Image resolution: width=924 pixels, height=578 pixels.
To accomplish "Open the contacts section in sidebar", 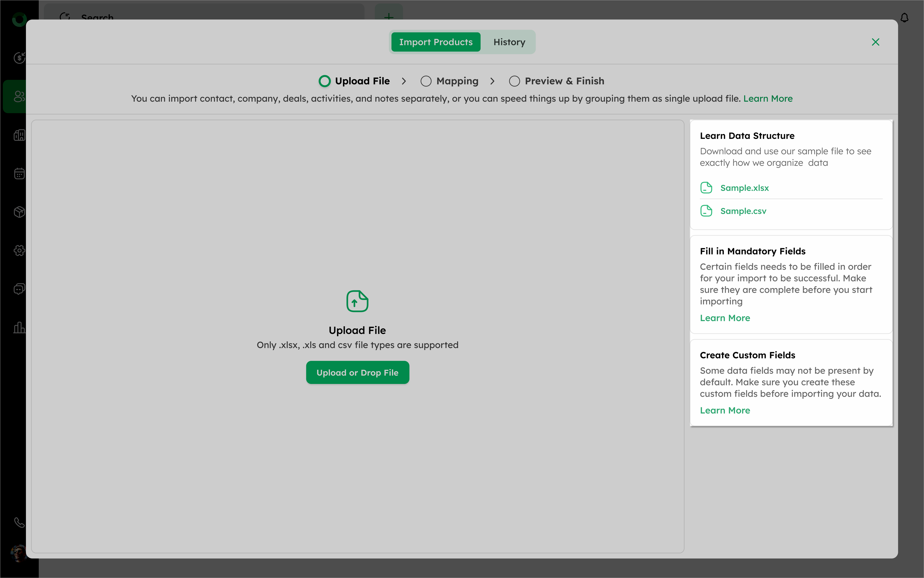I will pyautogui.click(x=18, y=96).
